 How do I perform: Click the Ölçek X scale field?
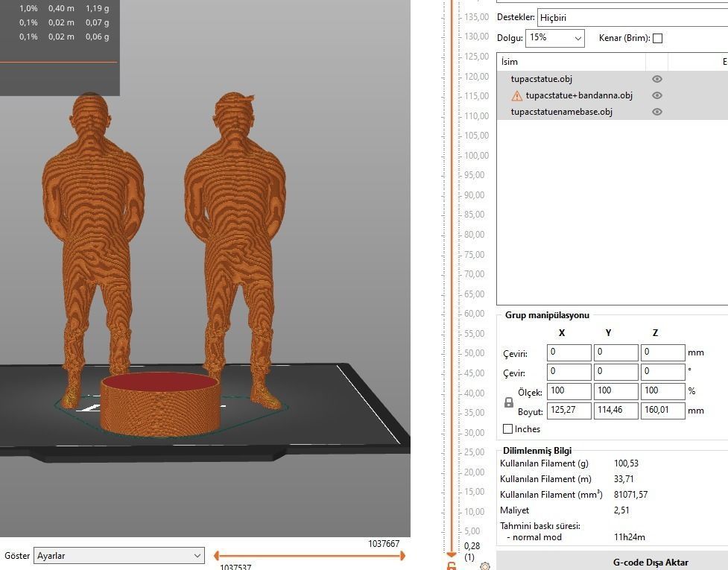(x=569, y=391)
